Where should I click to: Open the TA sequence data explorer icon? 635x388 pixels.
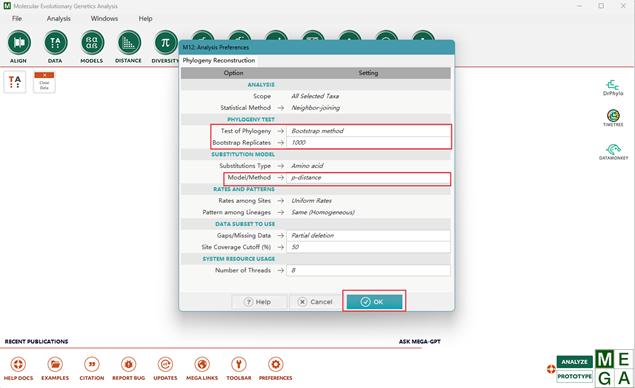(x=15, y=82)
